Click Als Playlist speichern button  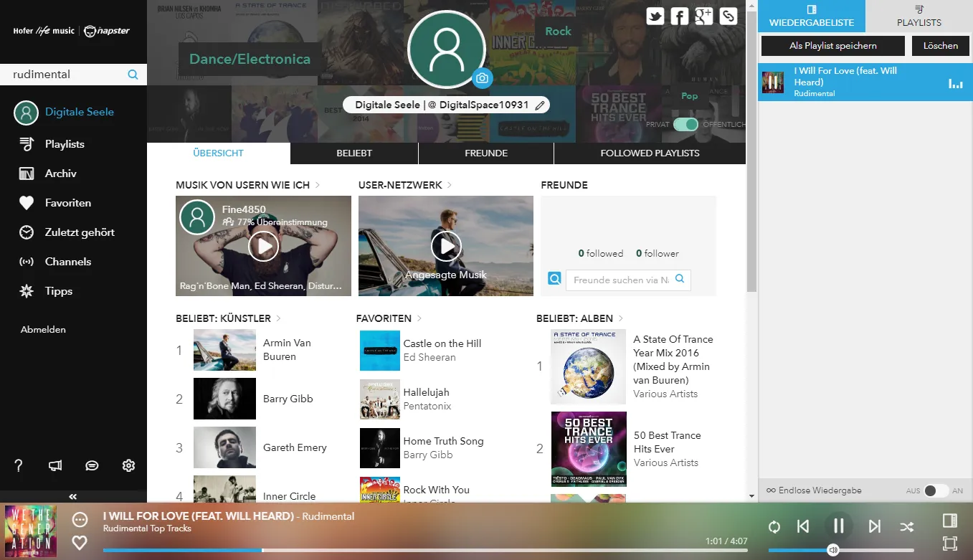coord(832,46)
